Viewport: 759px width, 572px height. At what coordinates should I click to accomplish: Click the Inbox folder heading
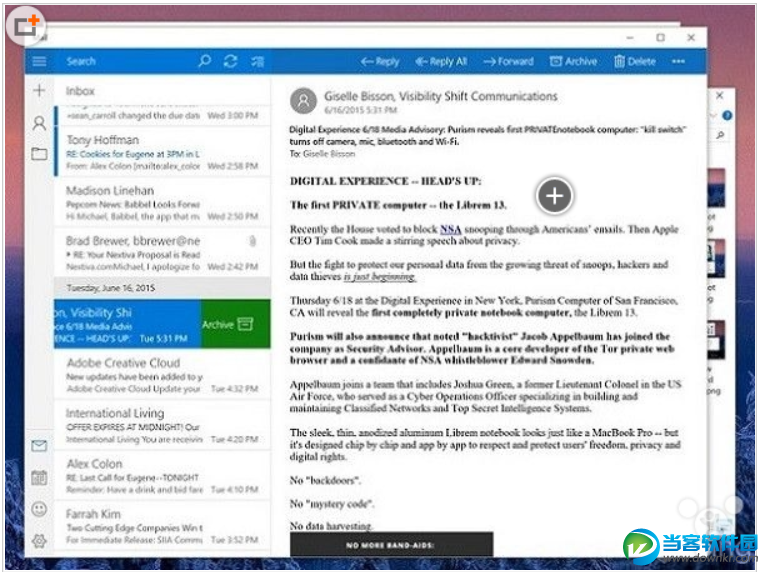80,91
